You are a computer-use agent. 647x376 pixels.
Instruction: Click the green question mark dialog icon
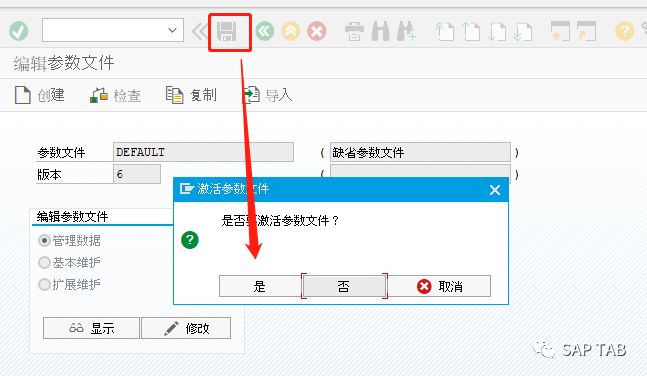(190, 239)
